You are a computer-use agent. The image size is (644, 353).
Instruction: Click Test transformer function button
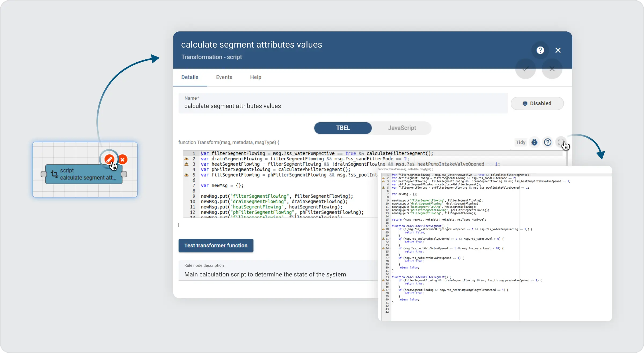(216, 245)
